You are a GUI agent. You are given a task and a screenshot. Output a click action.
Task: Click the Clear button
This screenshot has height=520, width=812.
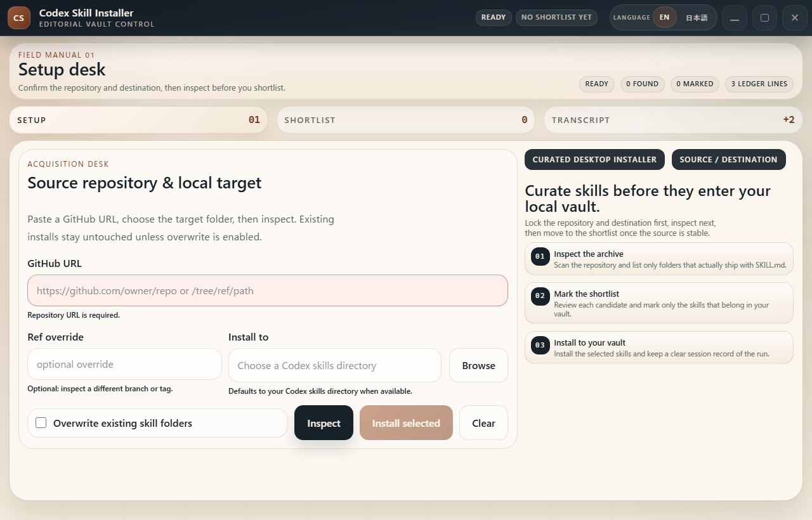(483, 423)
